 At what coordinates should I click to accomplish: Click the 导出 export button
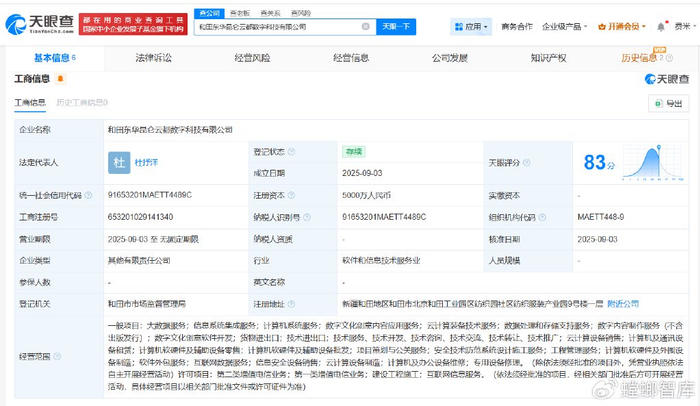(668, 104)
